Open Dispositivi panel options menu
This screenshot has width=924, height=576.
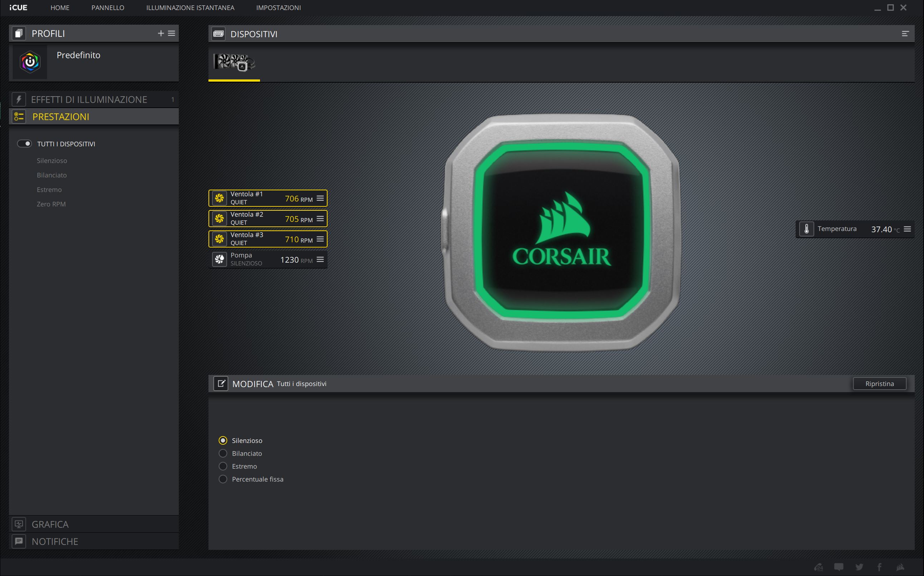905,34
